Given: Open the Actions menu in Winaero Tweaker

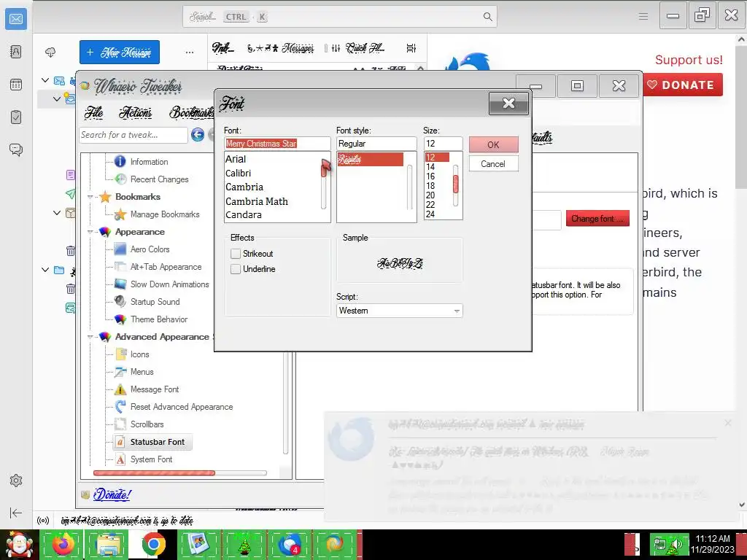Looking at the screenshot, I should (135, 112).
